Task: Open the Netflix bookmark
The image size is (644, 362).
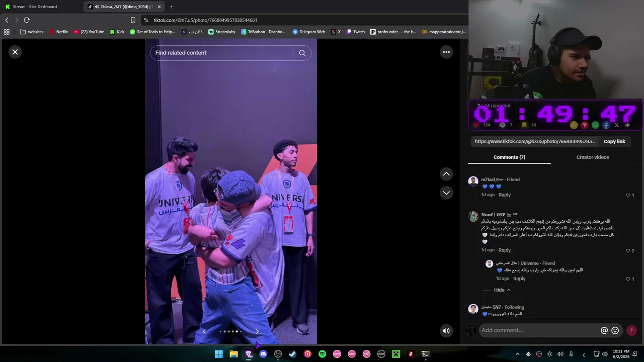Action: 58,32
